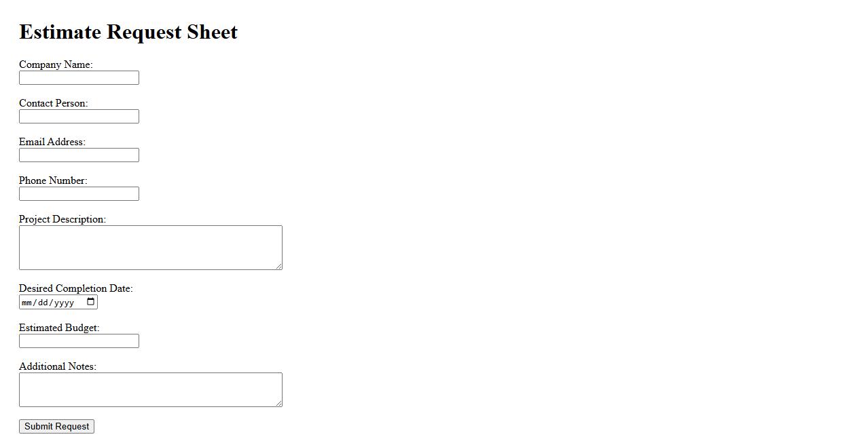Click the "Estimated Budget:" label text
This screenshot has height=441, width=868.
click(x=59, y=328)
